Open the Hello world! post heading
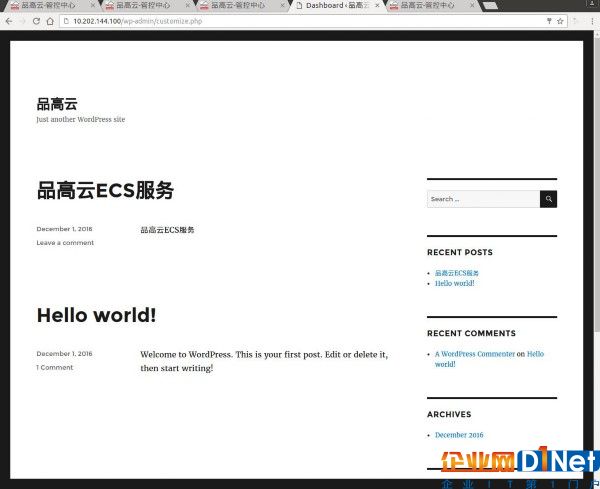The width and height of the screenshot is (600, 489). (96, 315)
